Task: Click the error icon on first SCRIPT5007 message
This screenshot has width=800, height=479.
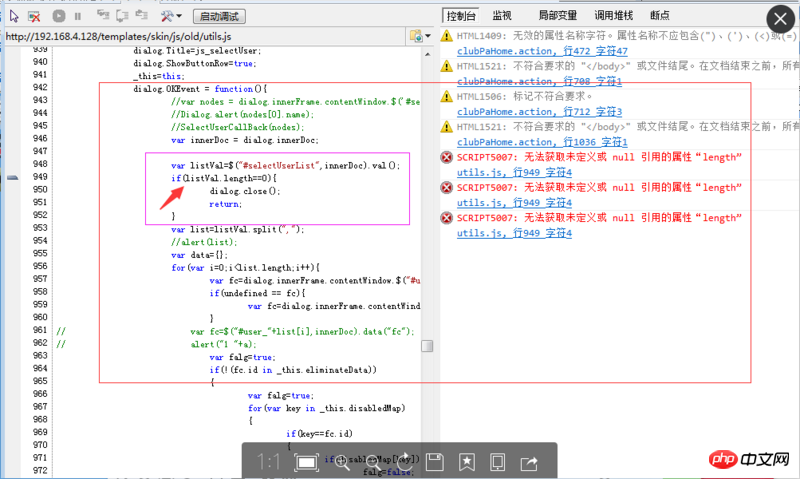Action: click(x=447, y=157)
